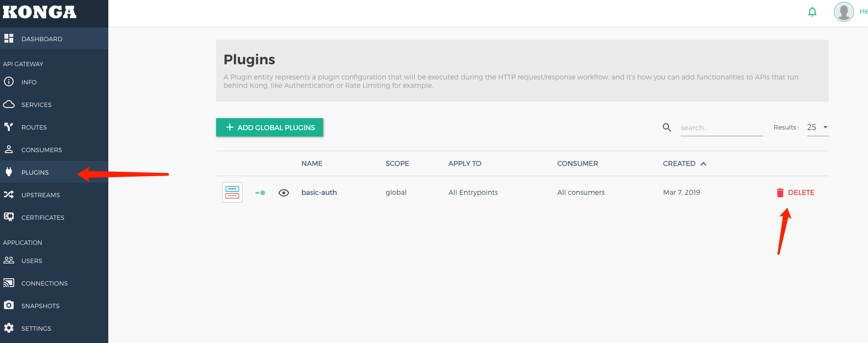The width and height of the screenshot is (868, 343).
Task: Click the search magnifier icon
Action: (x=667, y=128)
